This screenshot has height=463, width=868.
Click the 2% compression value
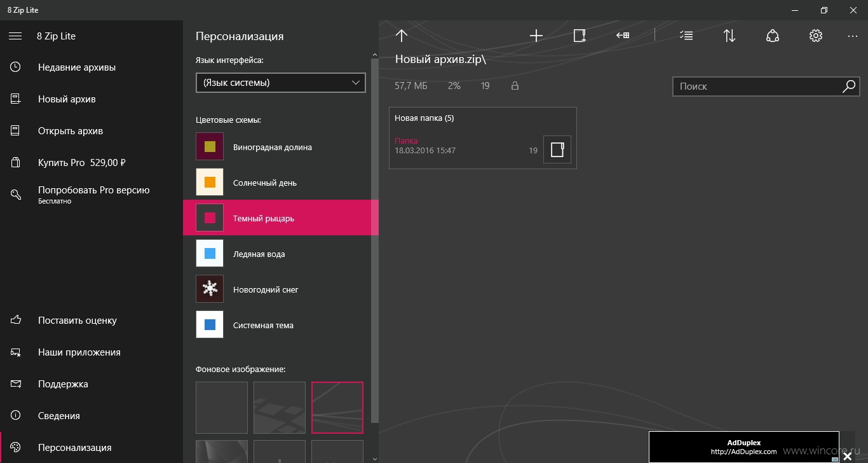coord(454,85)
